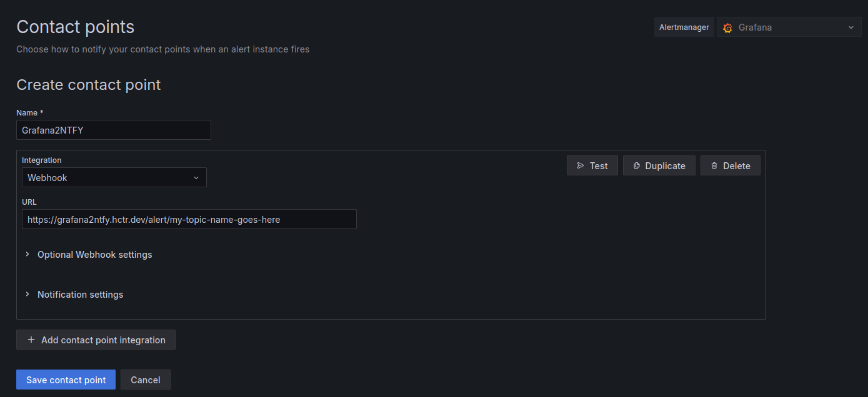Expand the Optional Webhook settings section
This screenshot has width=868, height=397.
[x=94, y=255]
